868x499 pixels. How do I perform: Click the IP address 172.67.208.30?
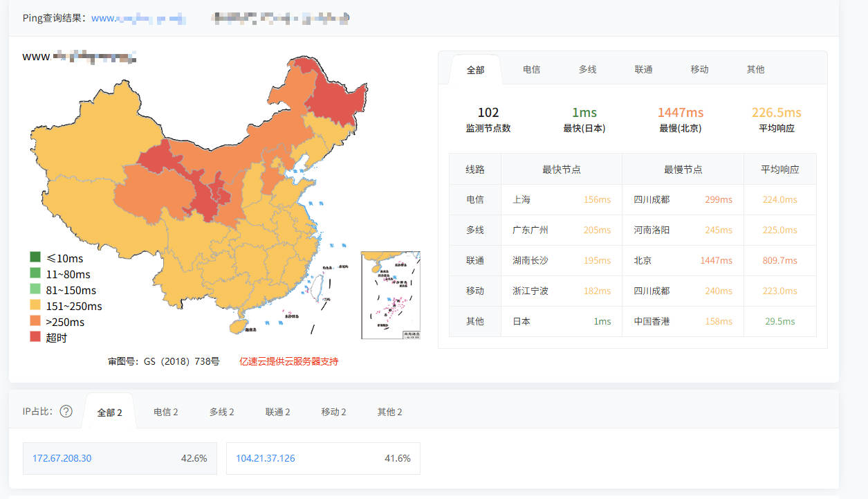click(62, 458)
